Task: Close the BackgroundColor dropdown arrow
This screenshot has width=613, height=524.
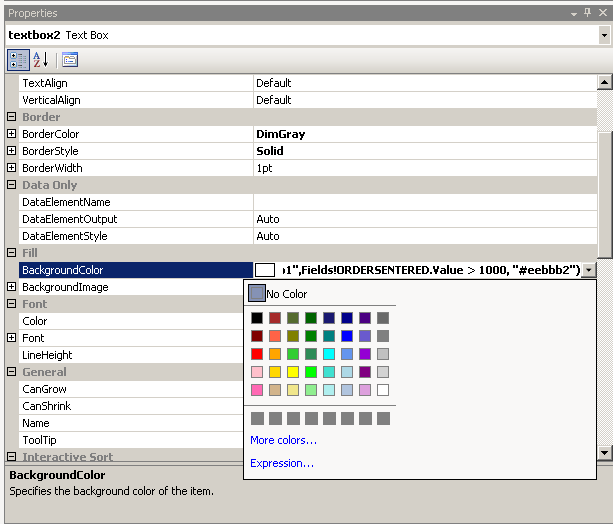Action: [589, 270]
